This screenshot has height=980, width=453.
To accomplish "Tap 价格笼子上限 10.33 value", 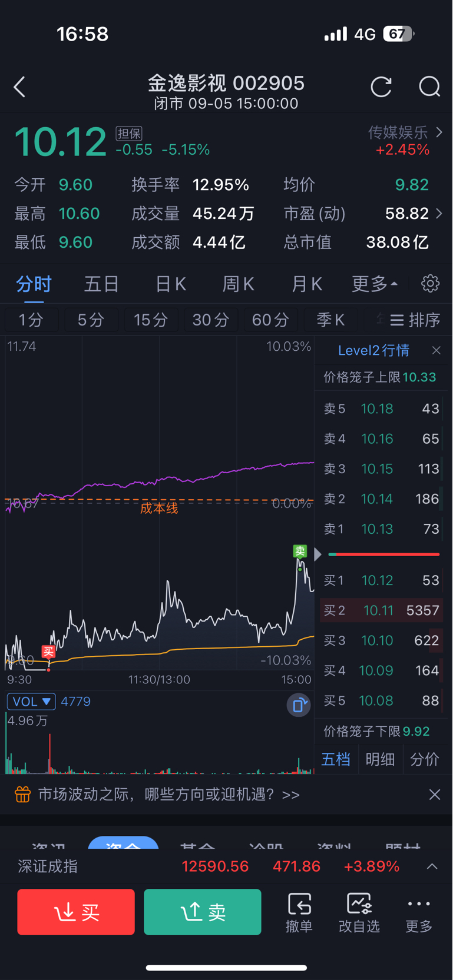I will click(419, 377).
